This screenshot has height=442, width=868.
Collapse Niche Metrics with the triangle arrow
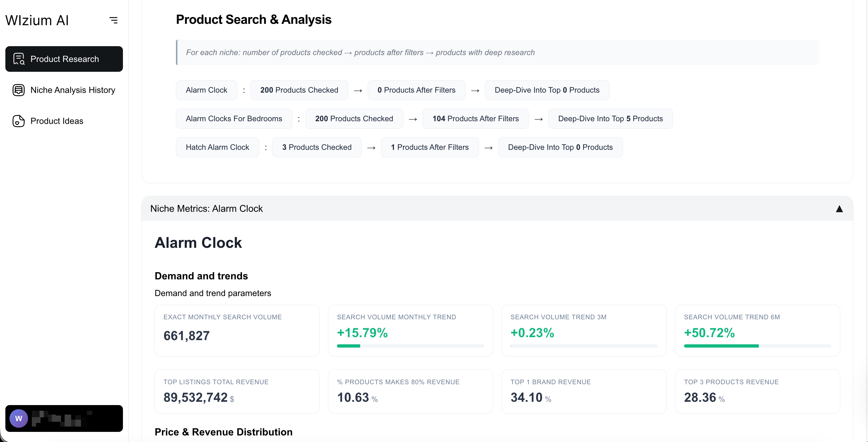click(839, 209)
